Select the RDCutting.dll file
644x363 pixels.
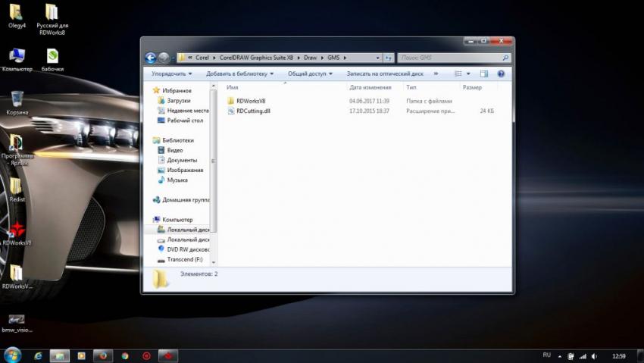tap(253, 111)
